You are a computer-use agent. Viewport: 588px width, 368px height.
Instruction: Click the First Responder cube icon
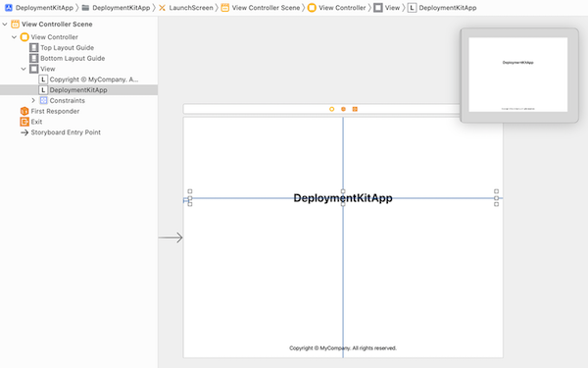pos(24,111)
